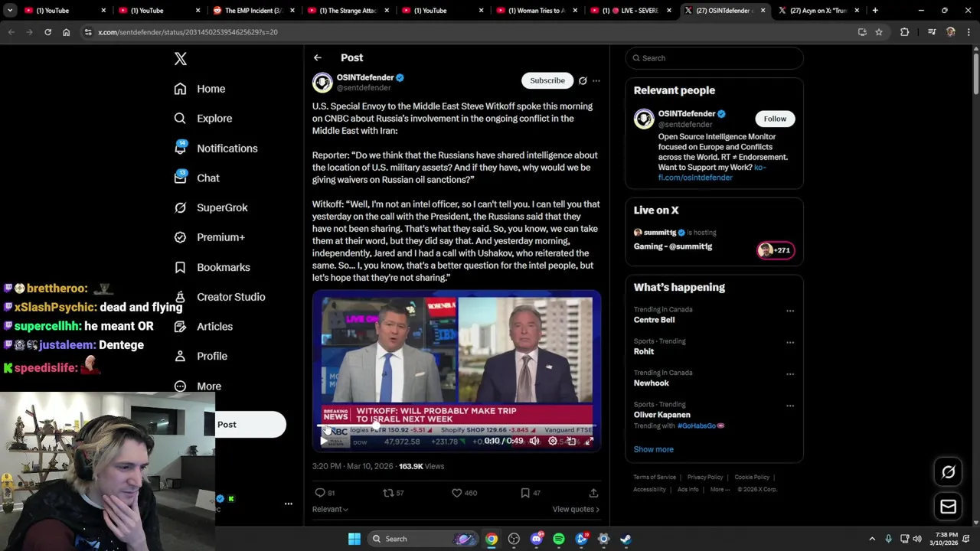Open options for Rohit trend
980x551 pixels.
pos(790,342)
